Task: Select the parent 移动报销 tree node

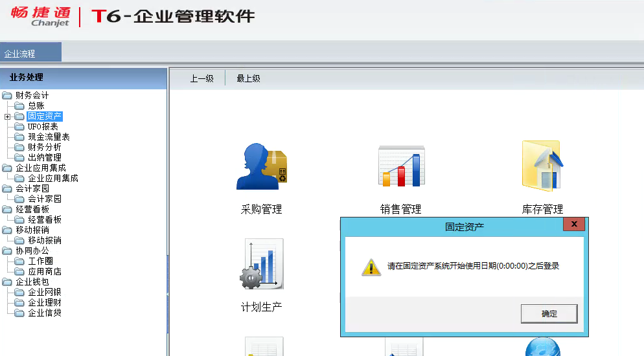Action: (x=32, y=230)
